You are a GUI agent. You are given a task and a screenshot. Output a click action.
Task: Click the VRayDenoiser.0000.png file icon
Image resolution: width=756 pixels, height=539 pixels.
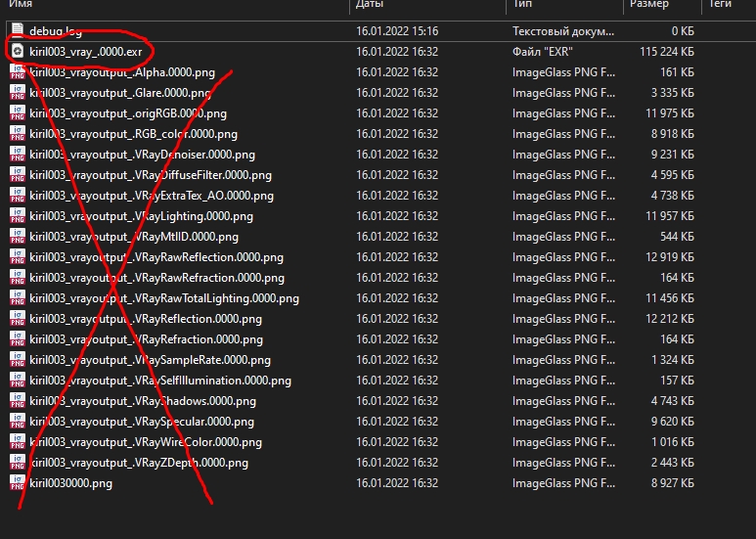point(17,155)
